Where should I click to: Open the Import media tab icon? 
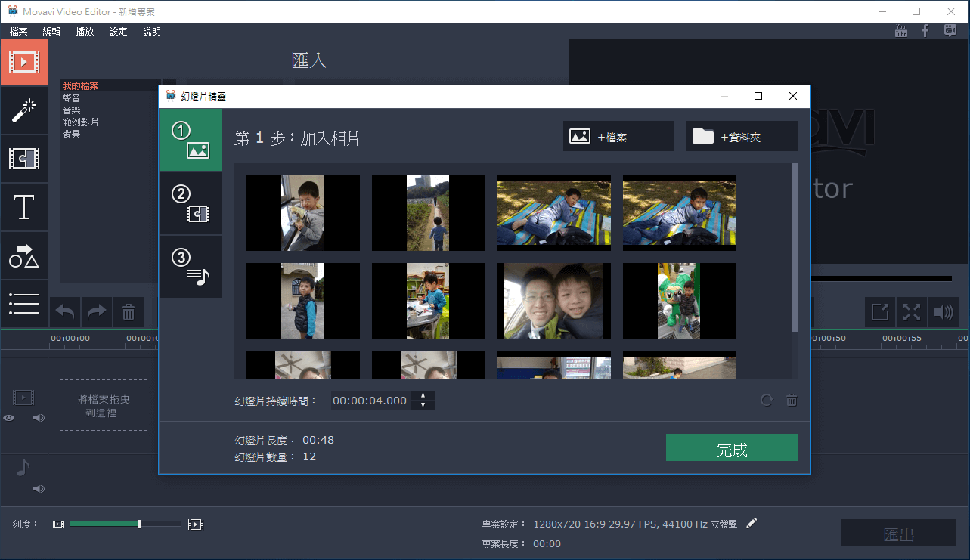click(x=23, y=62)
